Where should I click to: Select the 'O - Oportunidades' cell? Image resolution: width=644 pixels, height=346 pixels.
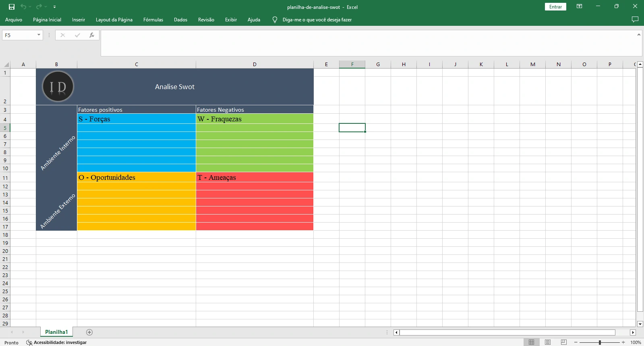[x=137, y=177]
